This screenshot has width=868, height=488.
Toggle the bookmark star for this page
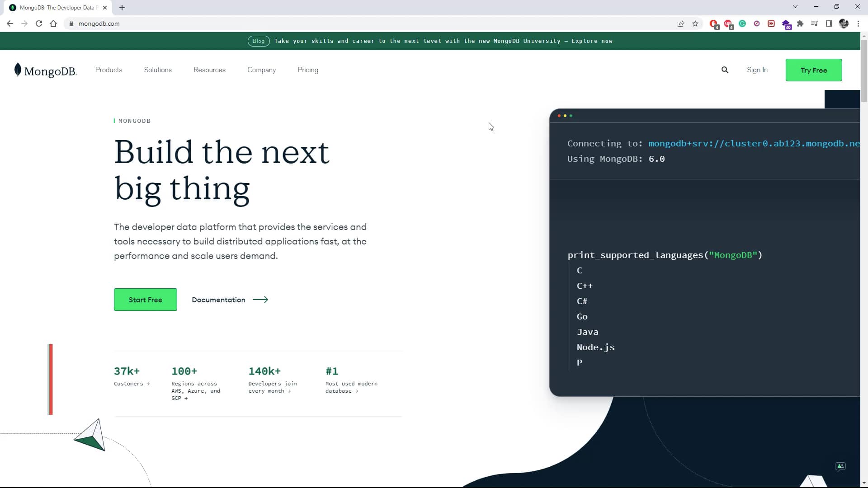[695, 23]
